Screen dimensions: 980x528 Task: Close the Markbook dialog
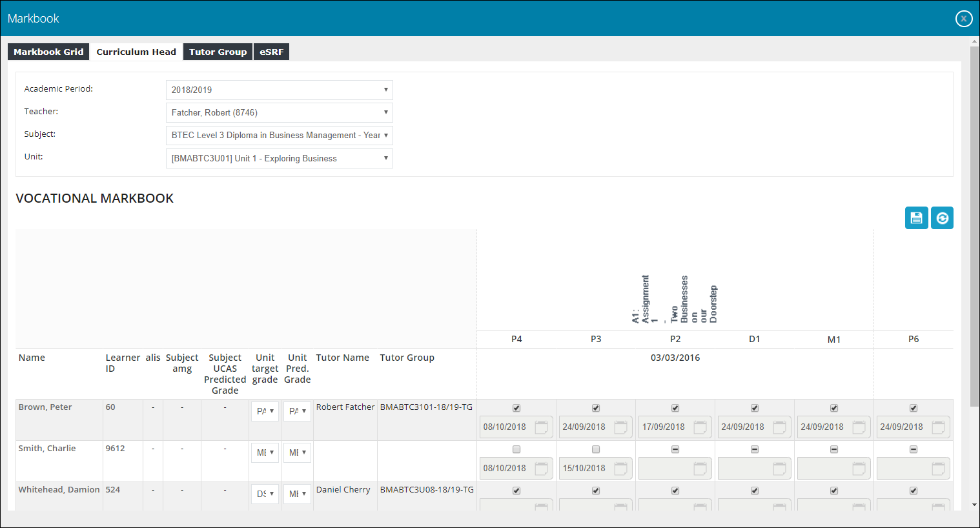point(963,19)
